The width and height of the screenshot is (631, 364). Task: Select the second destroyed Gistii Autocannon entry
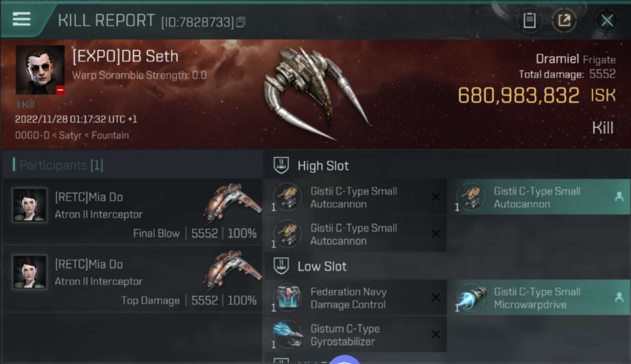click(355, 234)
